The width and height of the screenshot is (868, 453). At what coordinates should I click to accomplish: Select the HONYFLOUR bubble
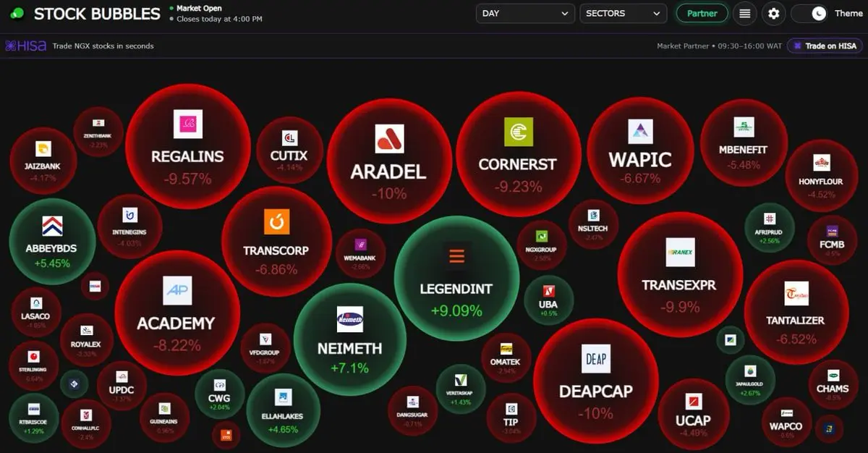[821, 174]
